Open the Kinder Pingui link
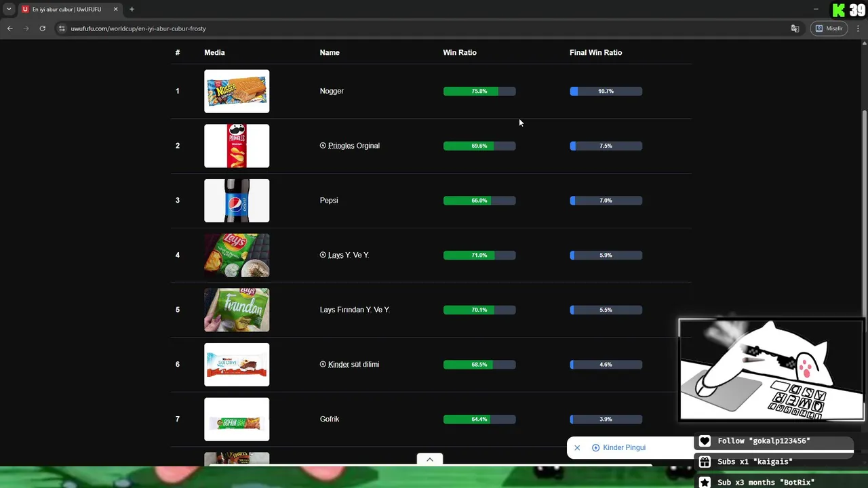 [x=624, y=447]
